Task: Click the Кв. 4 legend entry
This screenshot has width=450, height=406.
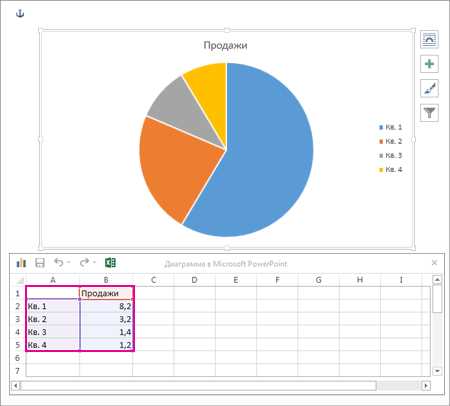Action: pyautogui.click(x=390, y=170)
